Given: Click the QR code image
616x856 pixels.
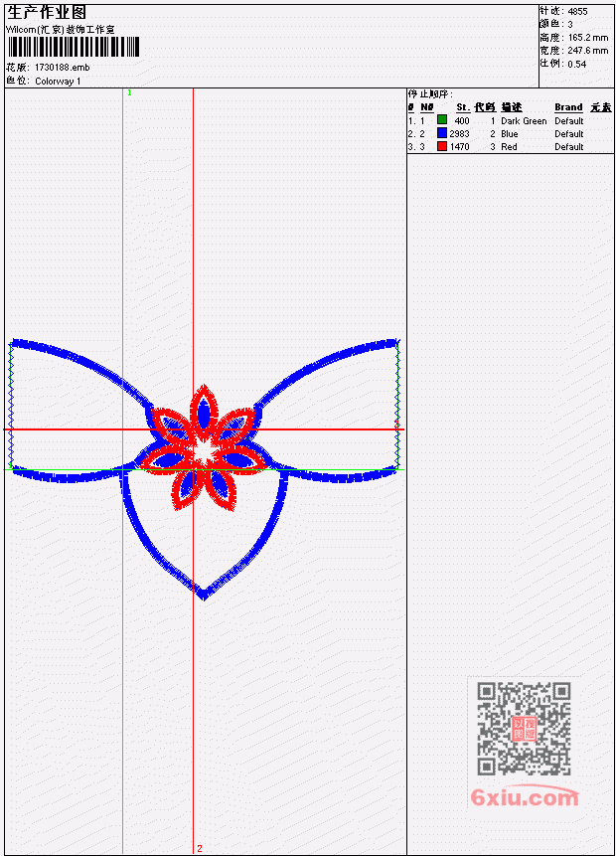Looking at the screenshot, I should pyautogui.click(x=524, y=729).
